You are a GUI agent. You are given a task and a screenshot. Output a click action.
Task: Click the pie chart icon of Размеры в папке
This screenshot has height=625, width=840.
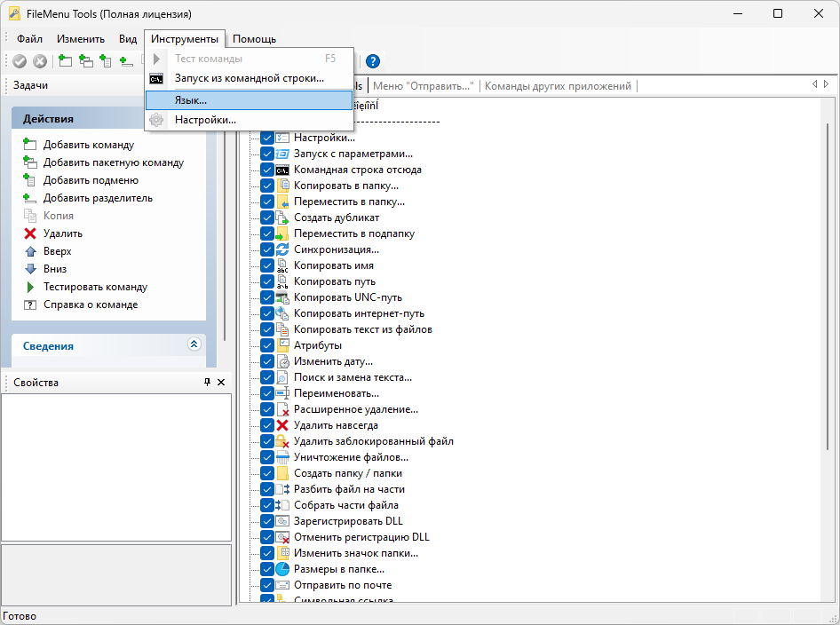pos(282,569)
